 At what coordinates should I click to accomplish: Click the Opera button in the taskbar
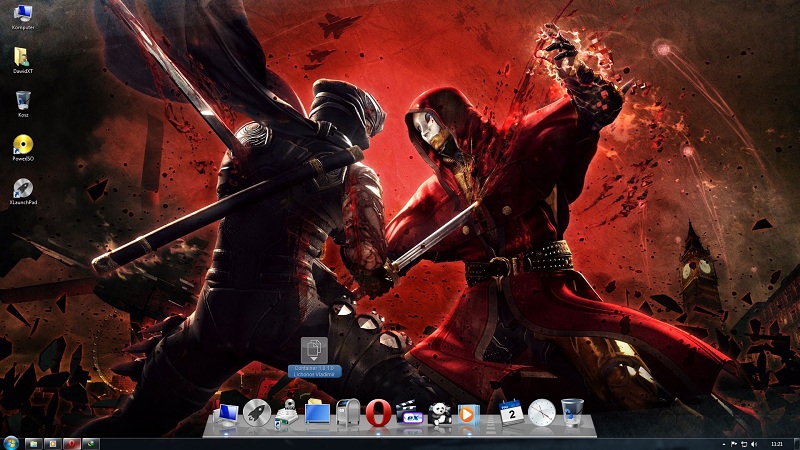coord(71,444)
